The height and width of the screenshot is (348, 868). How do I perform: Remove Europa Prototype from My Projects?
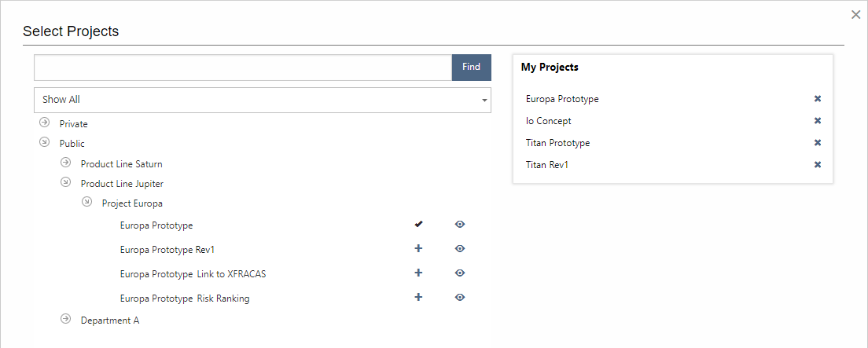(818, 99)
